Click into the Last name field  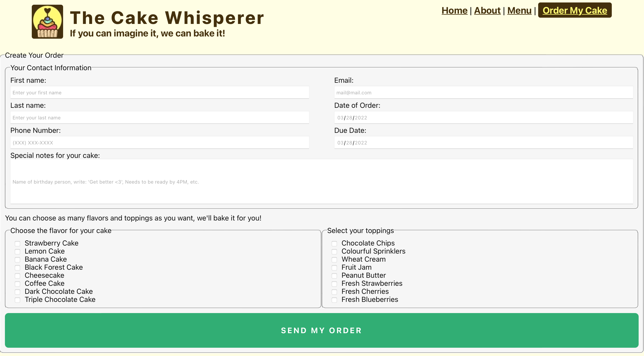click(160, 117)
